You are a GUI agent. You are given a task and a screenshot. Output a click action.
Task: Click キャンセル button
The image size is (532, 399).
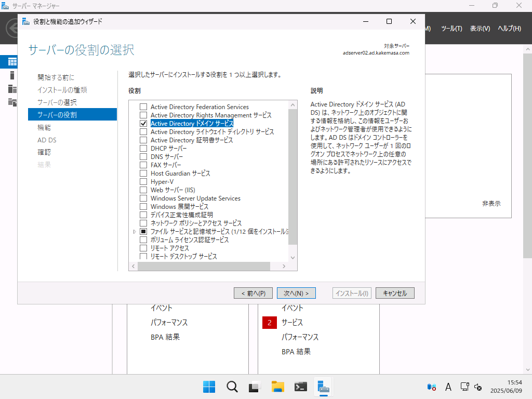pos(395,293)
